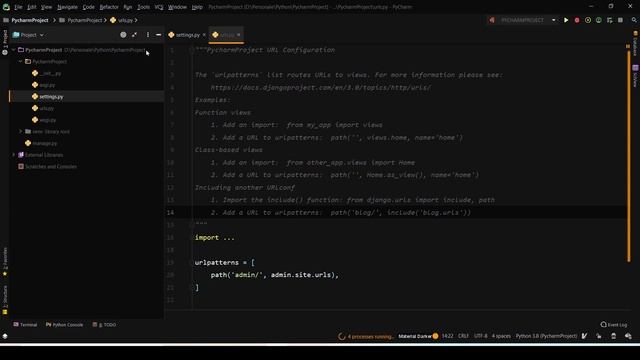Click the Material Darker theme widget
640x360 pixels.
tap(418, 336)
